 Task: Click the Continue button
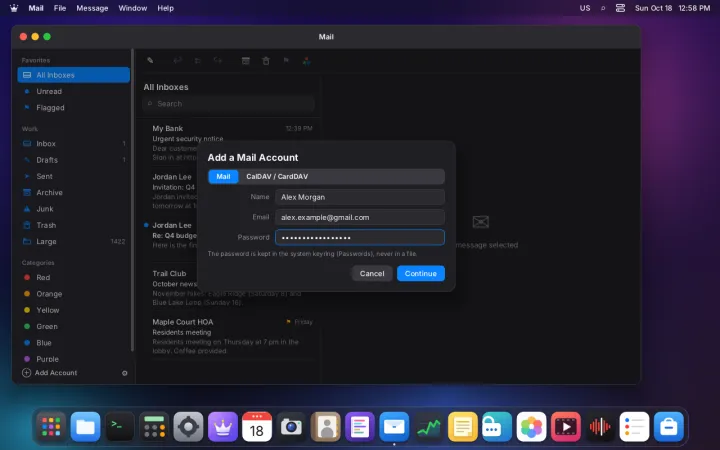click(x=421, y=274)
